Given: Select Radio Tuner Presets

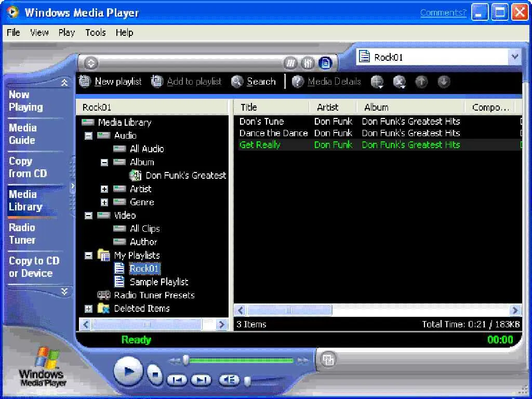Looking at the screenshot, I should point(154,295).
